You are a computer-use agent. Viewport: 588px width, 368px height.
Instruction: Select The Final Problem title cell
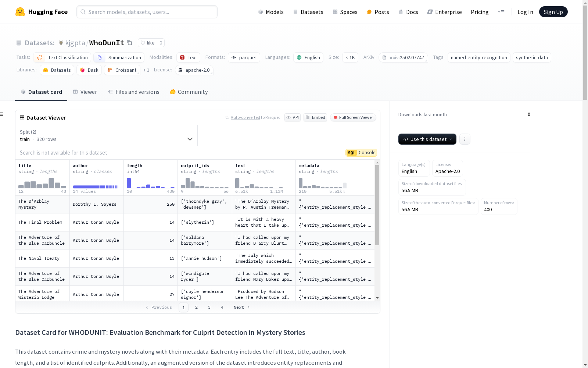coord(43,222)
